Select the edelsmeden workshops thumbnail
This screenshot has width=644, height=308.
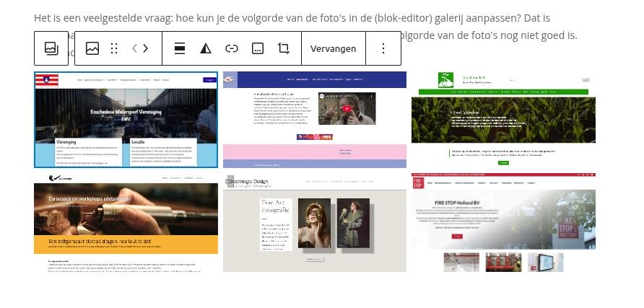click(x=126, y=222)
